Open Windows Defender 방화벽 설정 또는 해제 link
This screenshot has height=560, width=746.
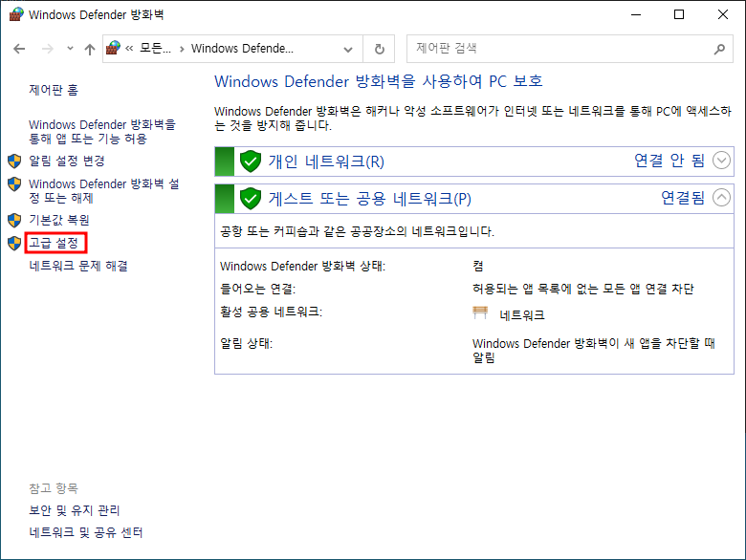tap(104, 190)
